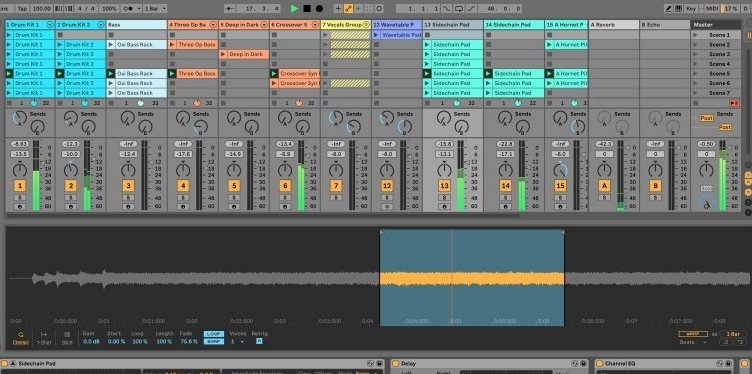The height and width of the screenshot is (374, 752).
Task: Deactivate track 1 with its activator button
Action: tap(20, 186)
